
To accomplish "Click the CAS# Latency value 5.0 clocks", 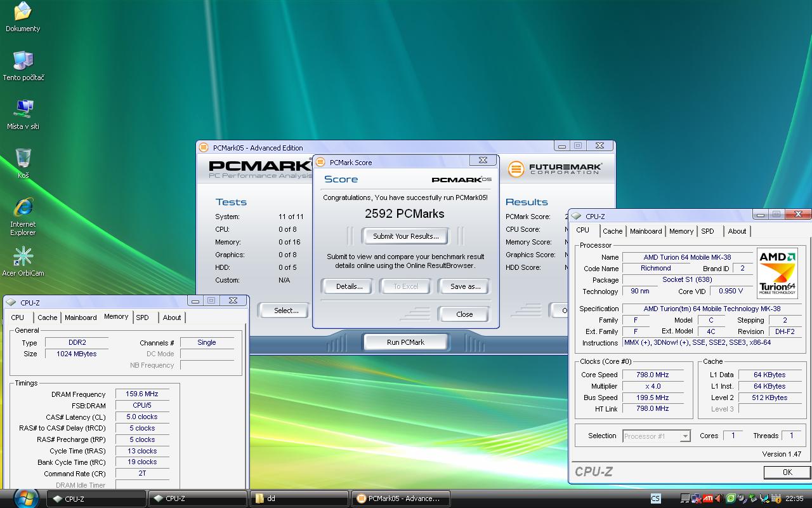I will point(142,417).
